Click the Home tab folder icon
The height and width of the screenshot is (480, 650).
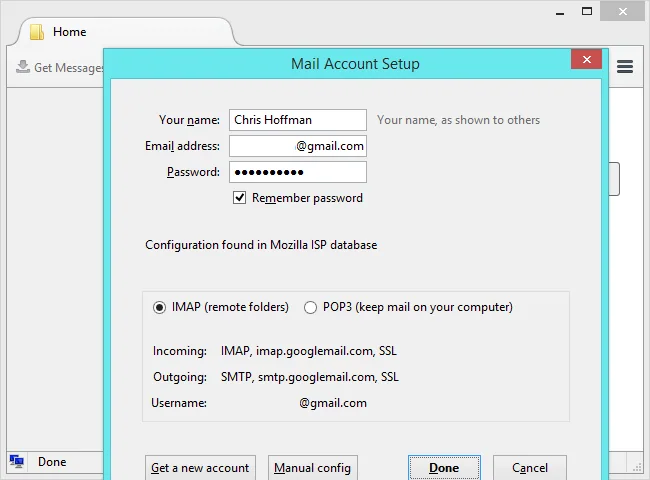37,32
